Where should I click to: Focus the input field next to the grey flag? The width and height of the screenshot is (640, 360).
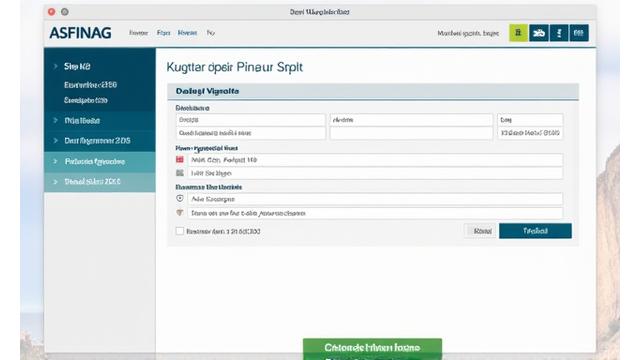click(375, 173)
